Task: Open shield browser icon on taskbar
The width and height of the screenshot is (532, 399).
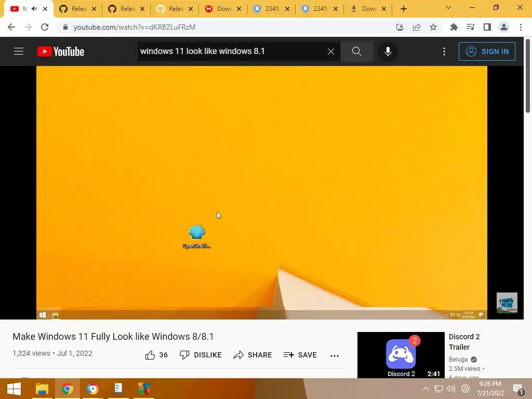Action: click(92, 389)
